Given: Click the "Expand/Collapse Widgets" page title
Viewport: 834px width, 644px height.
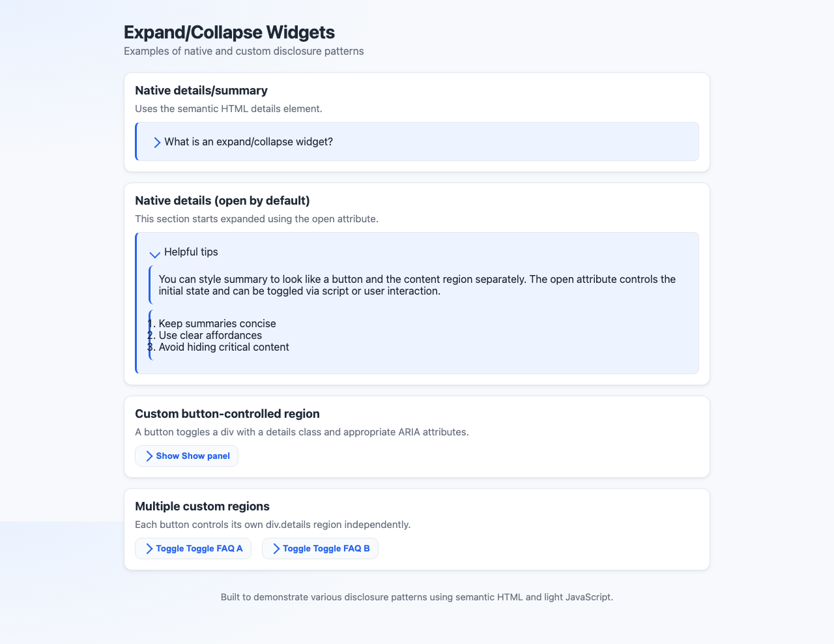Looking at the screenshot, I should pyautogui.click(x=229, y=32).
